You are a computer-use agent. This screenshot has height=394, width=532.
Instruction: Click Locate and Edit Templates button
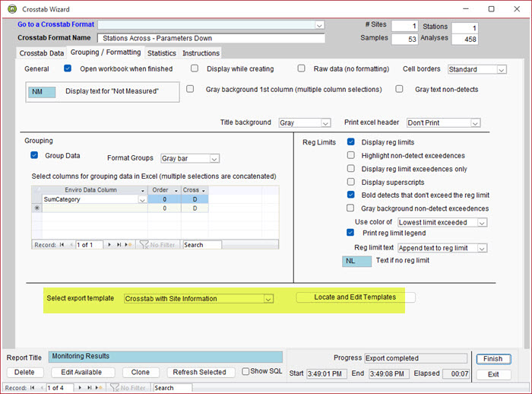tap(355, 297)
